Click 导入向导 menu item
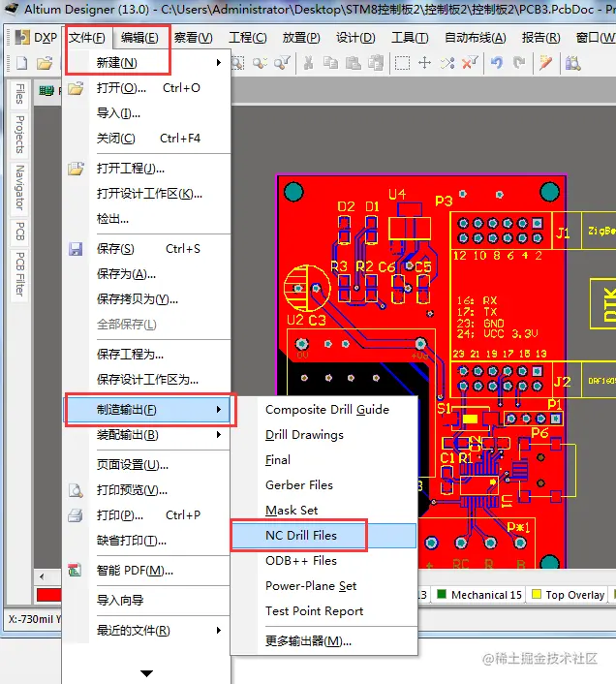Viewport: 616px width, 684px height. [147, 601]
